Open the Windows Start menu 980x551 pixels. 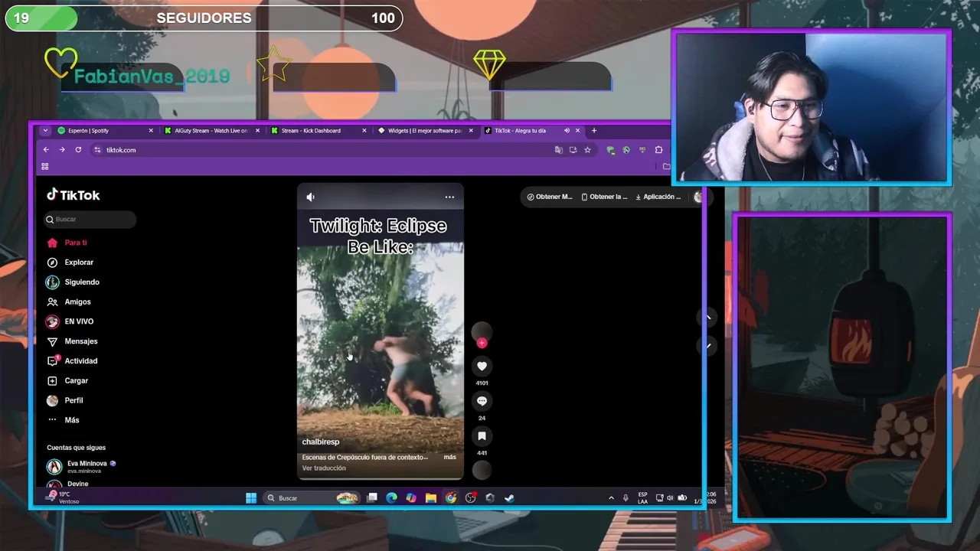[251, 498]
